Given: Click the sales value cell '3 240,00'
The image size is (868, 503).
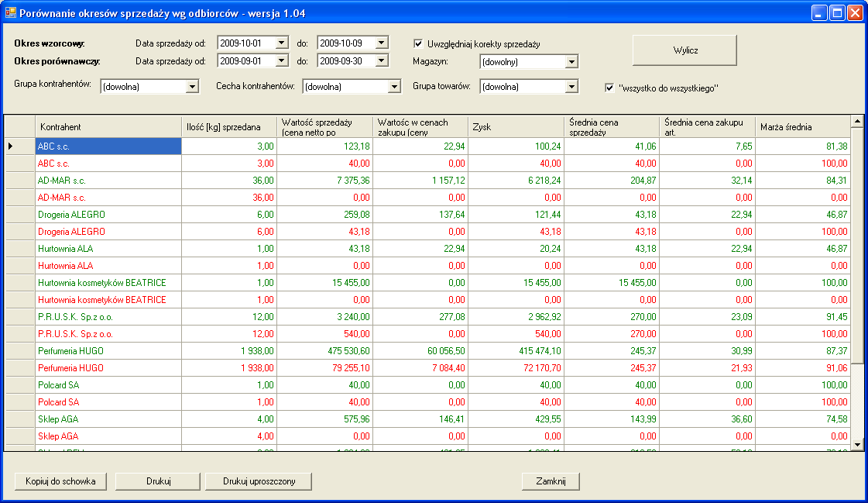Looking at the screenshot, I should pyautogui.click(x=325, y=317).
